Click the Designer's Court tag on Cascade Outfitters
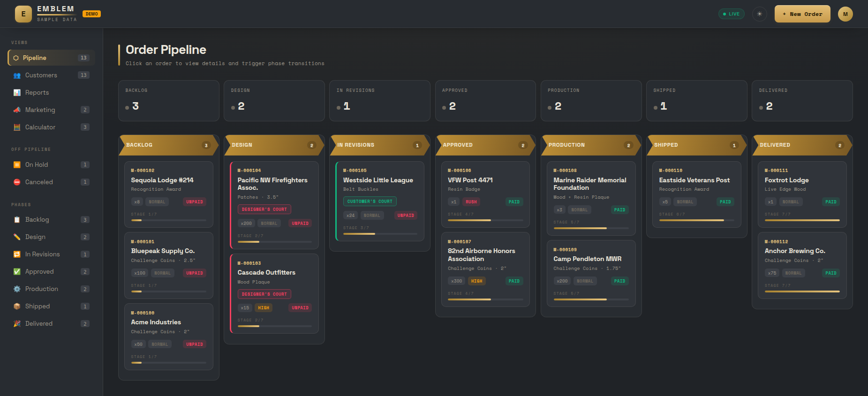868x396 pixels. [x=264, y=294]
